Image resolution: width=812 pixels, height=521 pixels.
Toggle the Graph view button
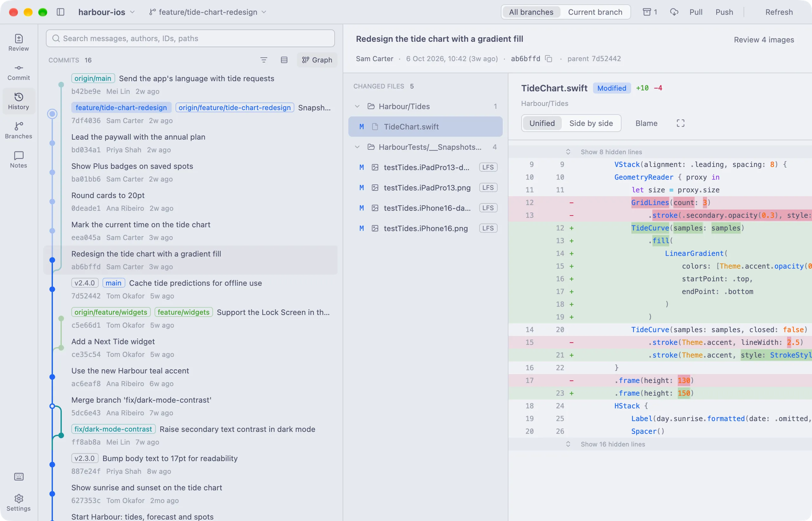pyautogui.click(x=317, y=60)
